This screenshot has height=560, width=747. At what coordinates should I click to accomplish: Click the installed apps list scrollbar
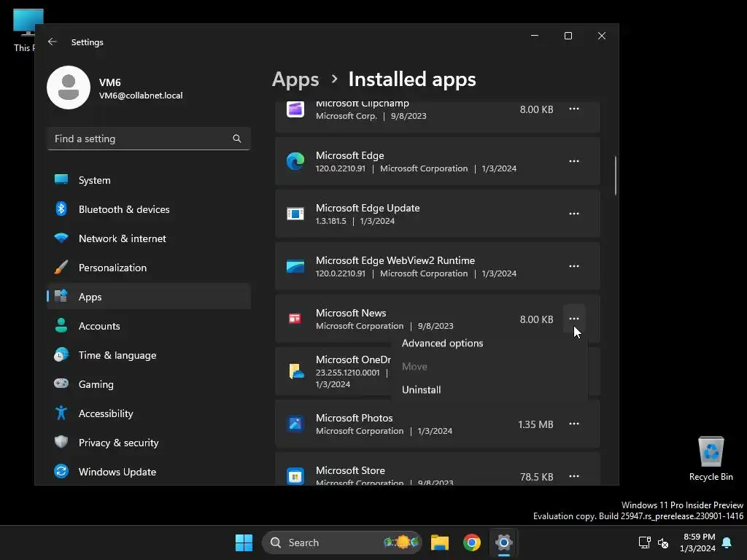click(x=616, y=175)
